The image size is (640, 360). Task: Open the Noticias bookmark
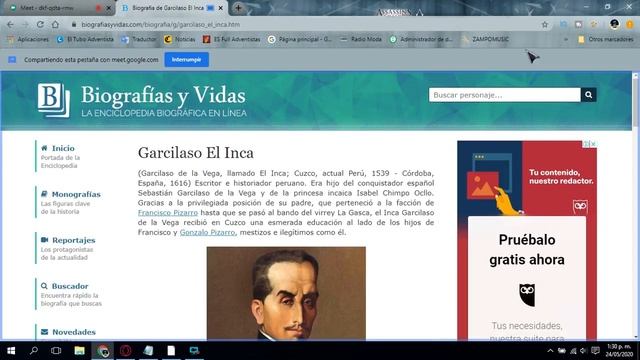tap(180, 39)
